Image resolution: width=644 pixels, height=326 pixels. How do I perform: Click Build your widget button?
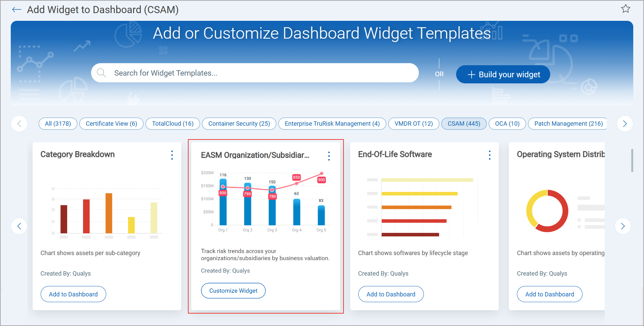[503, 74]
